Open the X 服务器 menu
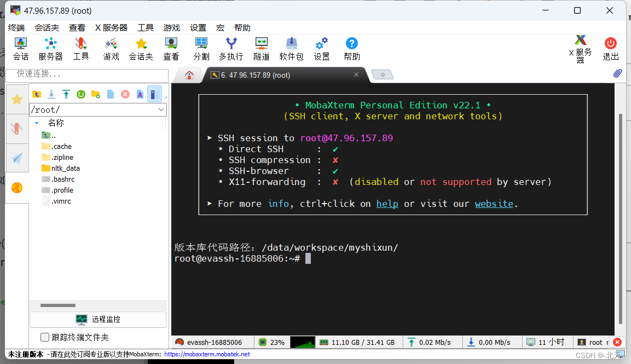 click(x=112, y=27)
